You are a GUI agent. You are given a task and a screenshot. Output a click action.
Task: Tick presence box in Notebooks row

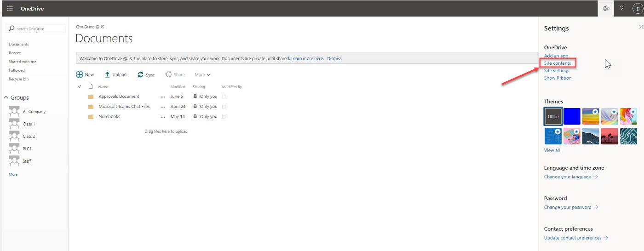point(224,117)
